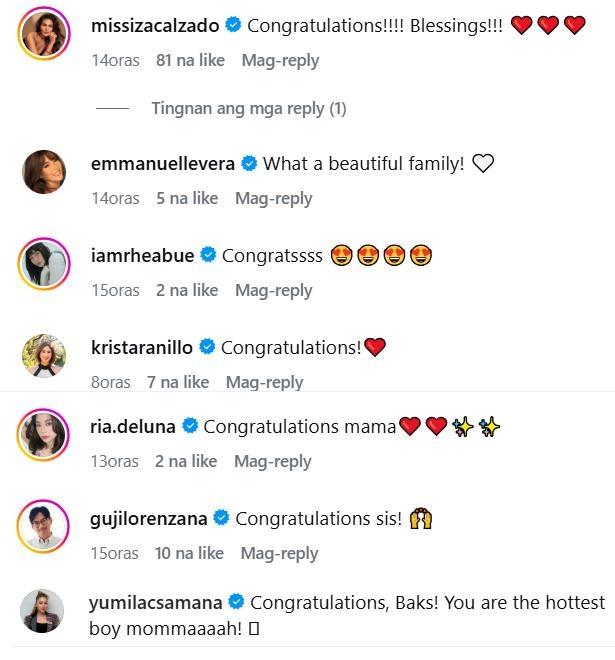Image resolution: width=615 pixels, height=660 pixels.
Task: Expand replies with Tingnan ang mga reply (1)
Action: pyautogui.click(x=248, y=108)
